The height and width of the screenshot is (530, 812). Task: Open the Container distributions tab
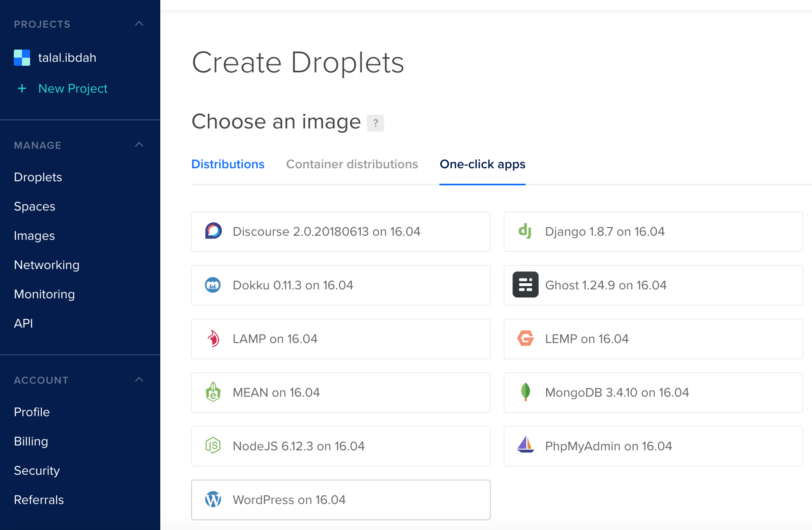[352, 164]
